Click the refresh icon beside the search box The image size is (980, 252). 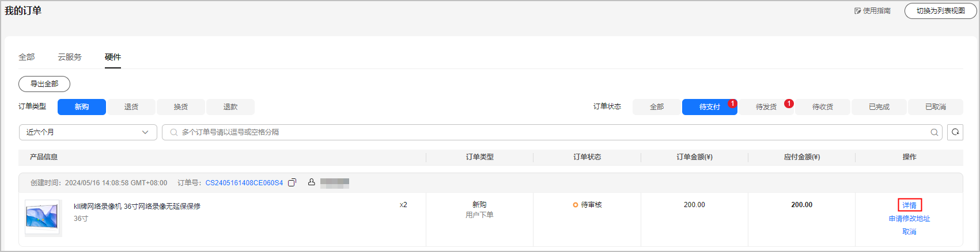coord(955,132)
